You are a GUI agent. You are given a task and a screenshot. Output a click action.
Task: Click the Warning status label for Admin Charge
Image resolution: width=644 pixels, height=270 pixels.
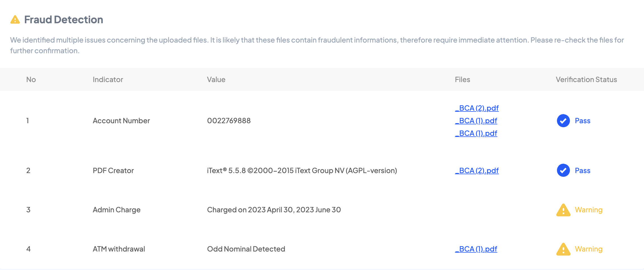pyautogui.click(x=588, y=210)
